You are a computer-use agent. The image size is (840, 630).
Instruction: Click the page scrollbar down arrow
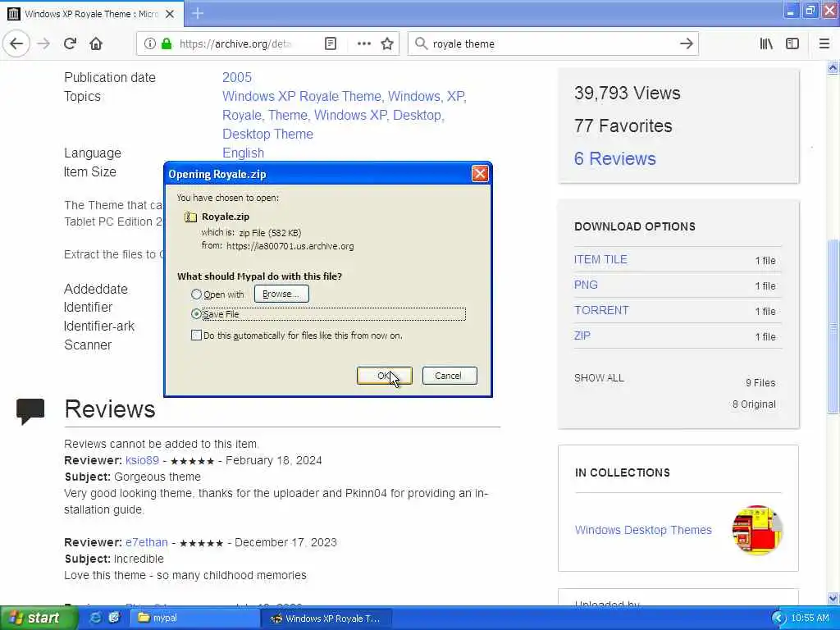833,598
